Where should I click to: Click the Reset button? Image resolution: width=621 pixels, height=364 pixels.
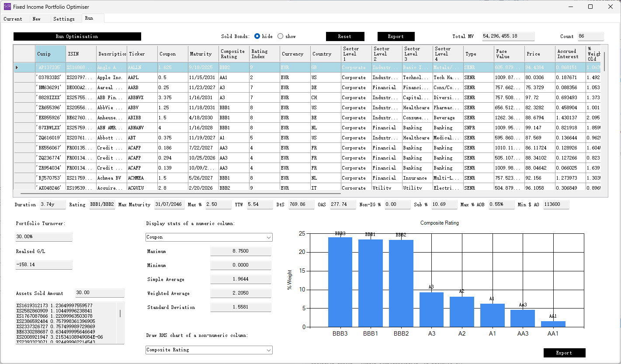point(345,37)
